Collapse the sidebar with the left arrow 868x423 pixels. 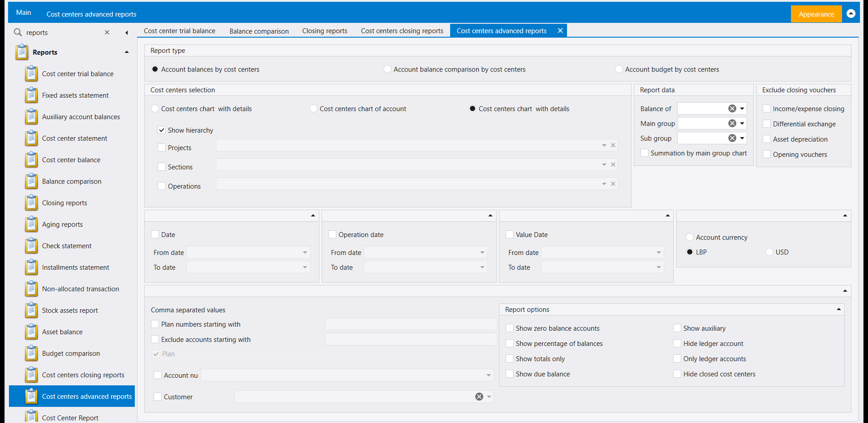127,32
